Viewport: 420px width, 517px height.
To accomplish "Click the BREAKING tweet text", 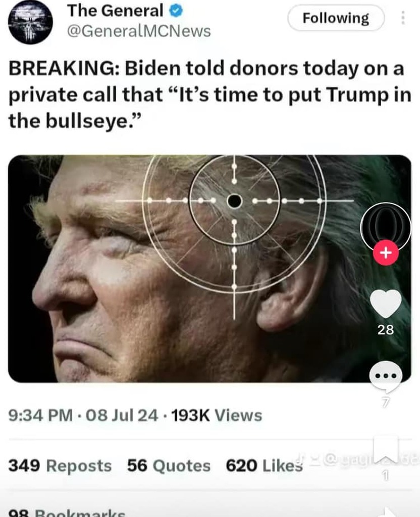I will click(209, 94).
